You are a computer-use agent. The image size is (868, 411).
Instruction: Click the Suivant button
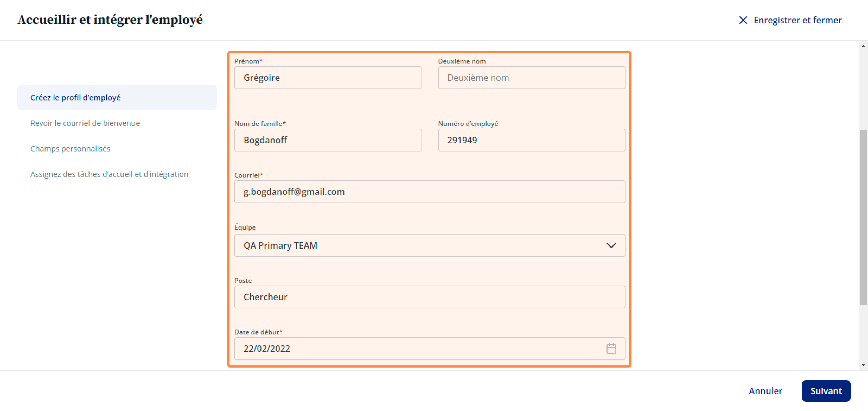point(826,391)
